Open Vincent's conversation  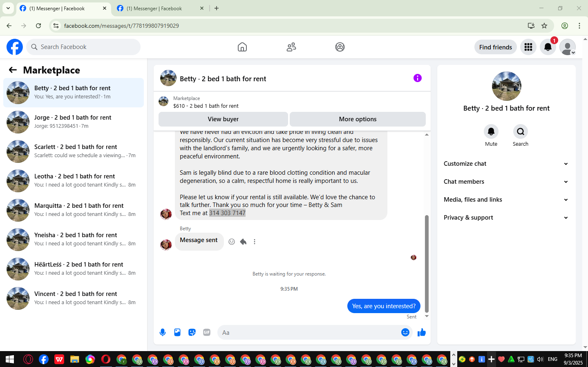click(x=74, y=298)
